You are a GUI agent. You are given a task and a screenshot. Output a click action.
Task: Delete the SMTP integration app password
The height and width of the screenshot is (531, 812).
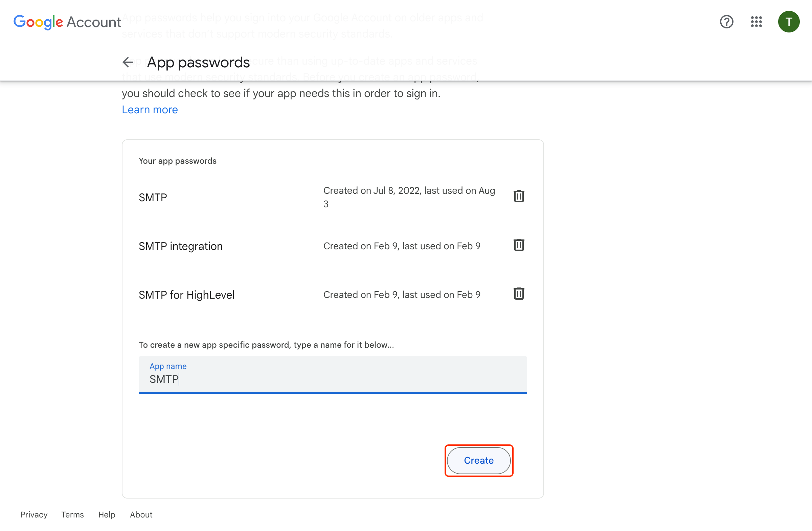tap(518, 245)
